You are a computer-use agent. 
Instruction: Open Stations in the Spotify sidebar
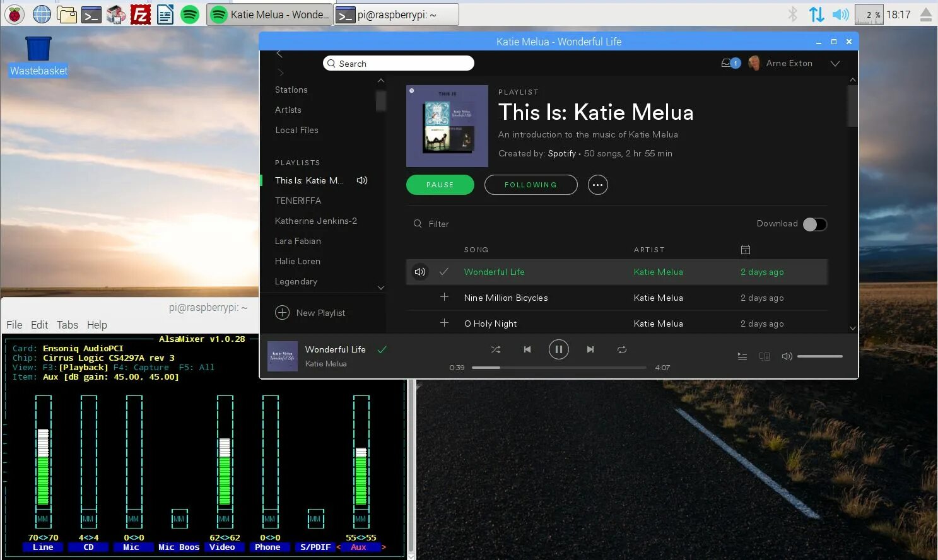tap(291, 90)
